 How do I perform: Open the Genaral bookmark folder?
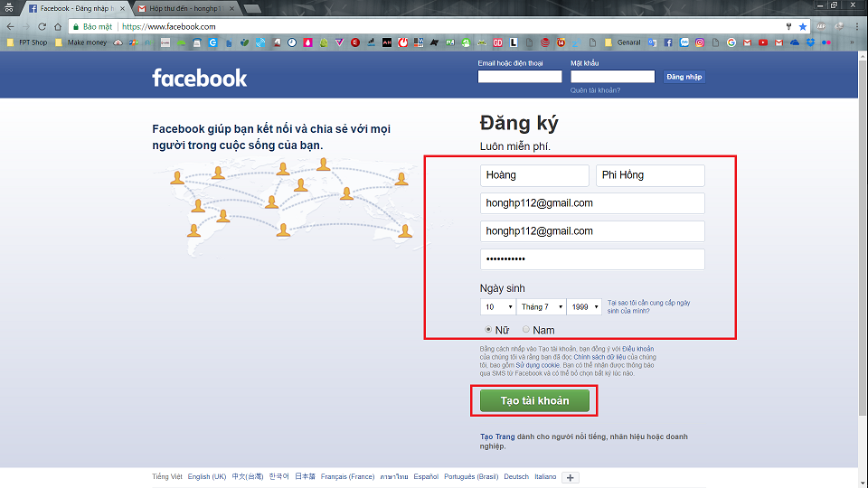[x=623, y=42]
